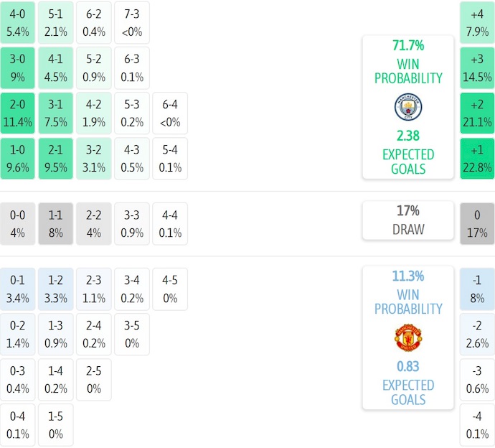Click the +1 goal margin box
The width and height of the screenshot is (495, 448).
point(477,159)
